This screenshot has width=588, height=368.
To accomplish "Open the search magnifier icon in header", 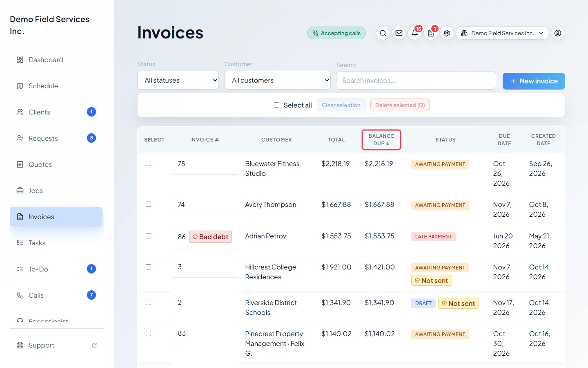I will (x=383, y=33).
